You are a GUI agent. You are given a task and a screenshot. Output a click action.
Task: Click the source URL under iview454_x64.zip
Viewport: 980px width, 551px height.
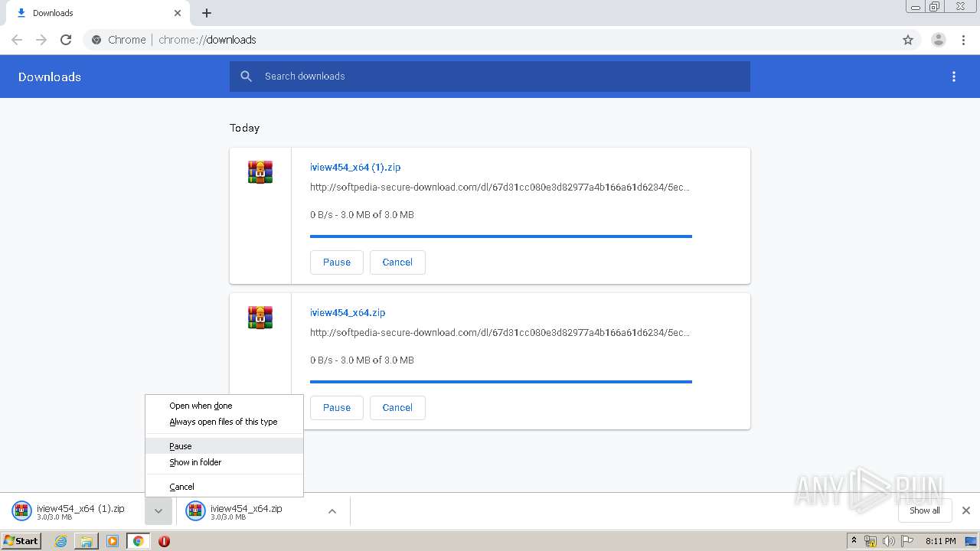[500, 332]
